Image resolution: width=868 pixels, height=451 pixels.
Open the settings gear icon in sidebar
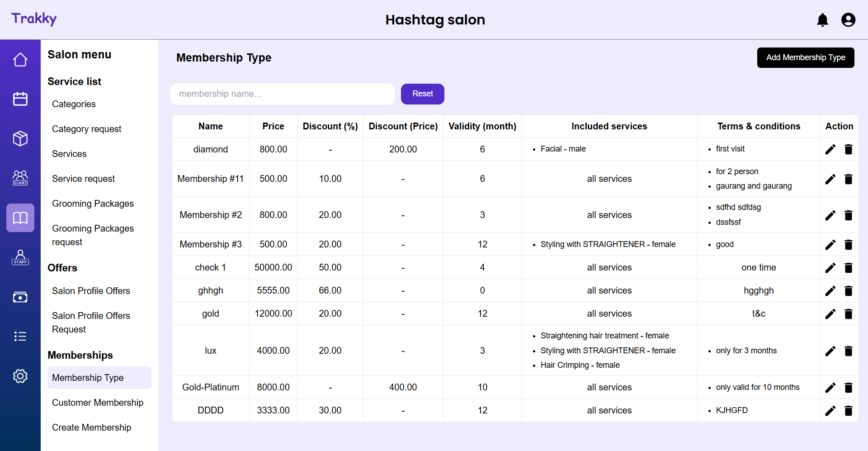pyautogui.click(x=20, y=376)
